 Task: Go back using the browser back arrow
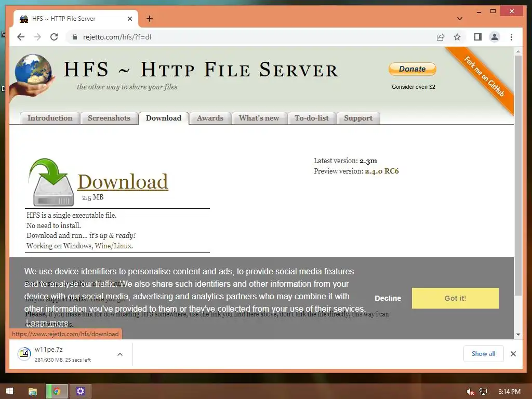click(21, 37)
